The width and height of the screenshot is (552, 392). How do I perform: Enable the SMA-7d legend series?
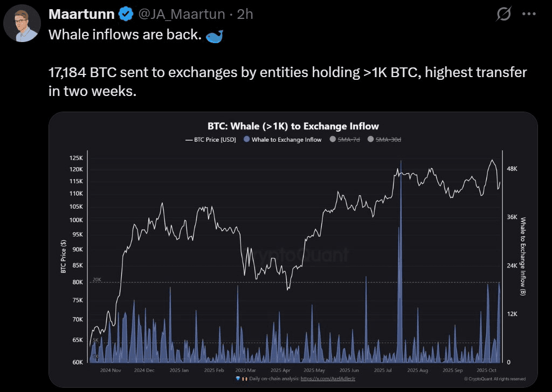(344, 140)
